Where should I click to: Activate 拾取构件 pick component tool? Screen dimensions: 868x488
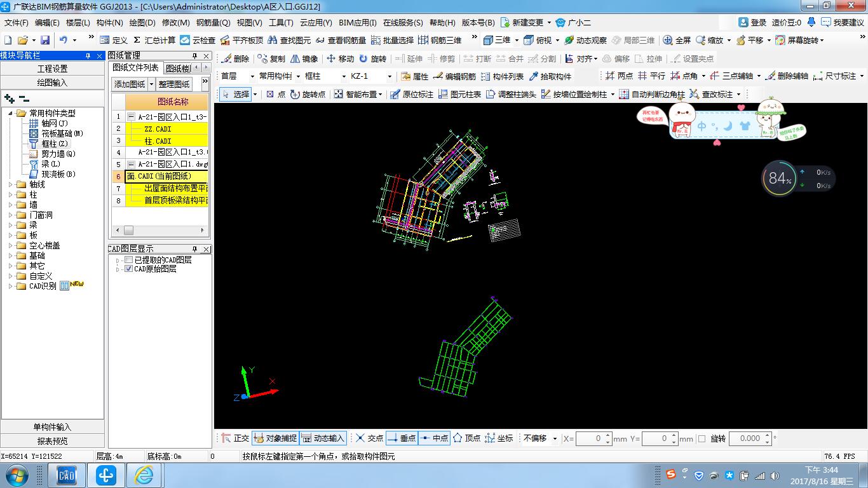click(x=550, y=76)
